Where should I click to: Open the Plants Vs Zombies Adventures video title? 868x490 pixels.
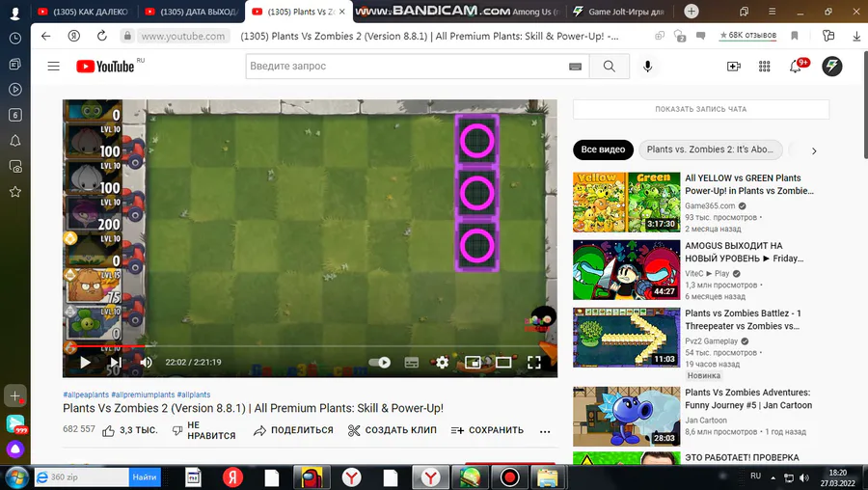748,398
